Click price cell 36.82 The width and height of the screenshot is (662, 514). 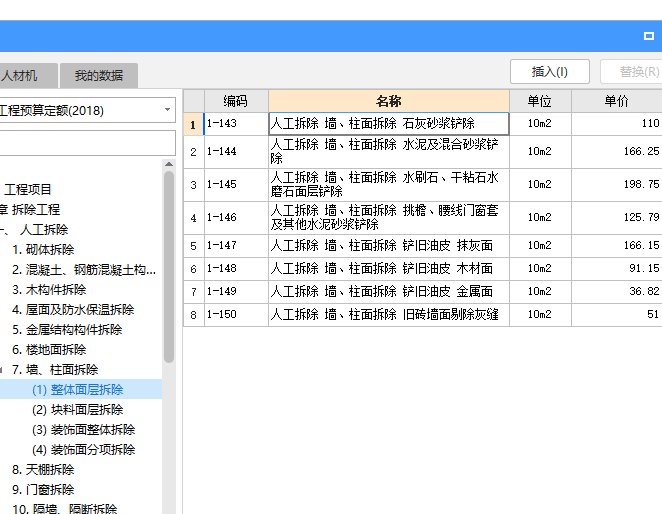(617, 291)
